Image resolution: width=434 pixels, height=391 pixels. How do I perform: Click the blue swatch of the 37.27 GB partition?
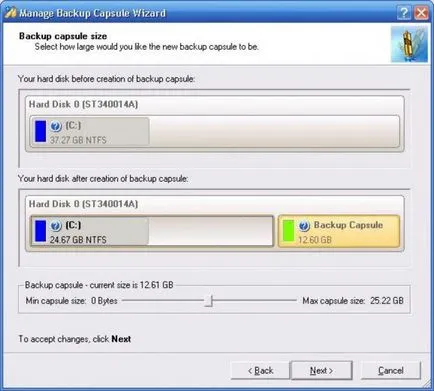(x=40, y=131)
